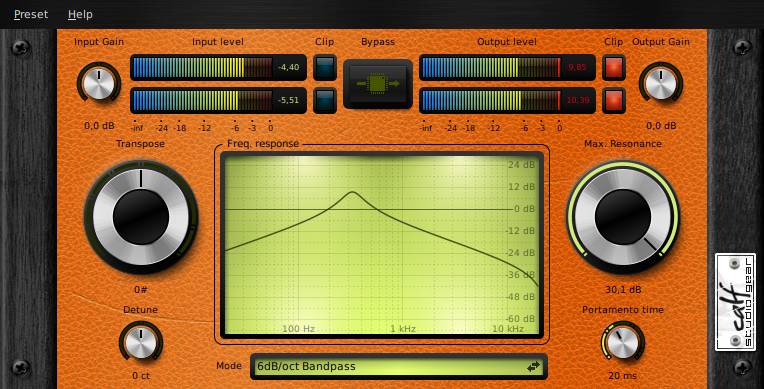Screen dimensions: 764x389
Task: Open the Preset menu
Action: point(31,15)
